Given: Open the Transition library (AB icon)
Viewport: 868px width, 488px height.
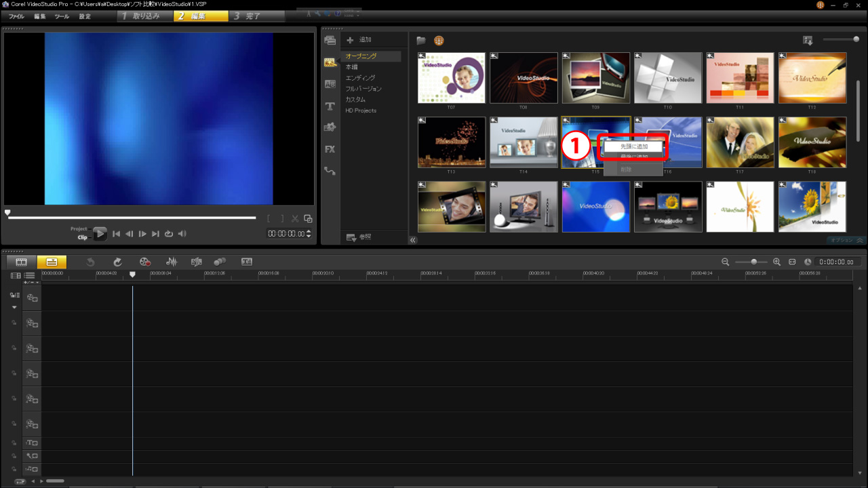Looking at the screenshot, I should coord(330,84).
